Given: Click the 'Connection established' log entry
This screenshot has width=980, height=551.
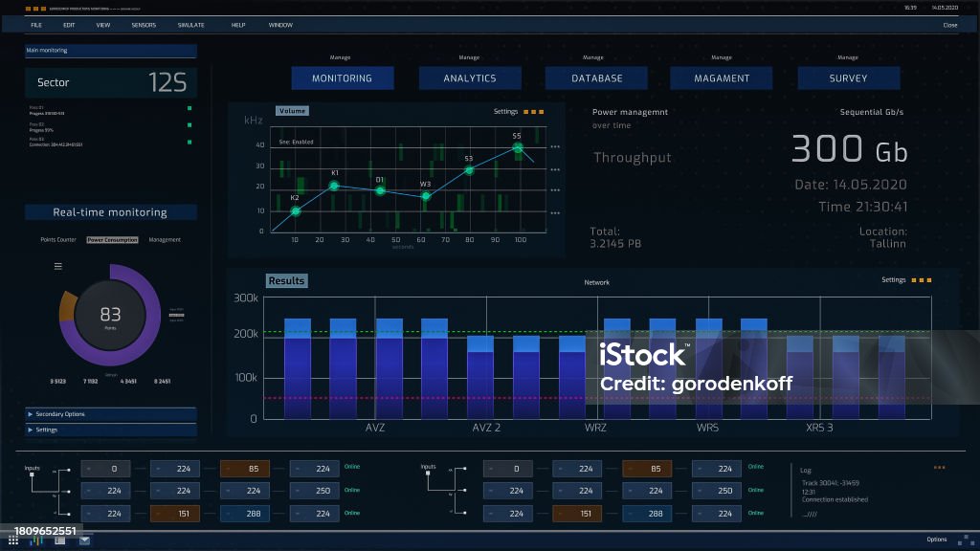Looking at the screenshot, I should coord(835,499).
